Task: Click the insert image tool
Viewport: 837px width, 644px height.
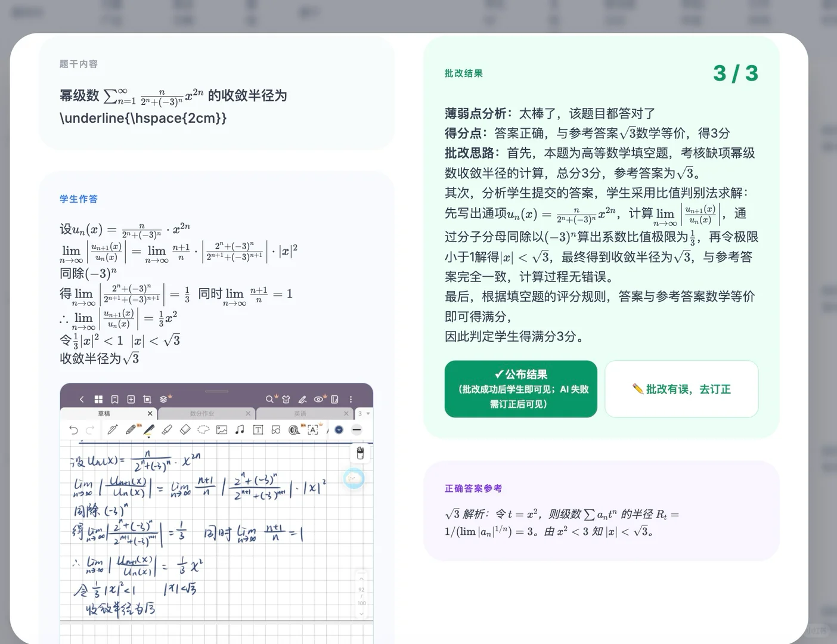Action: coord(222,429)
